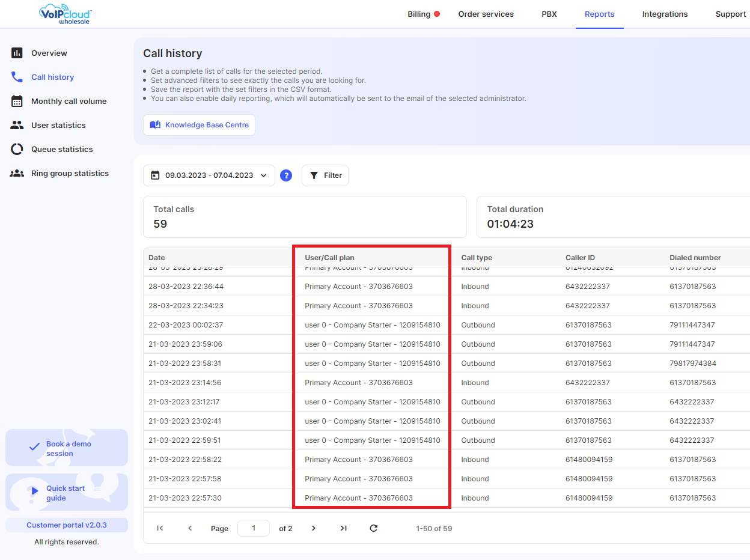
Task: Go to the previous page of calls
Action: 190,528
